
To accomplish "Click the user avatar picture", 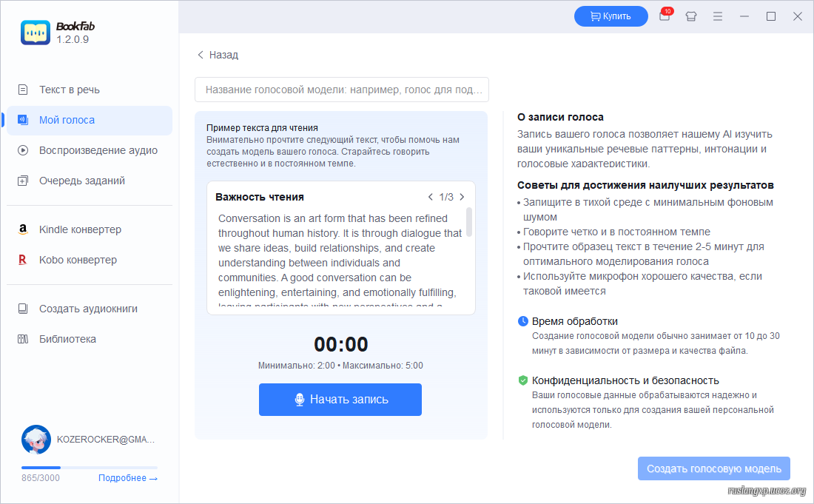I will pyautogui.click(x=36, y=440).
